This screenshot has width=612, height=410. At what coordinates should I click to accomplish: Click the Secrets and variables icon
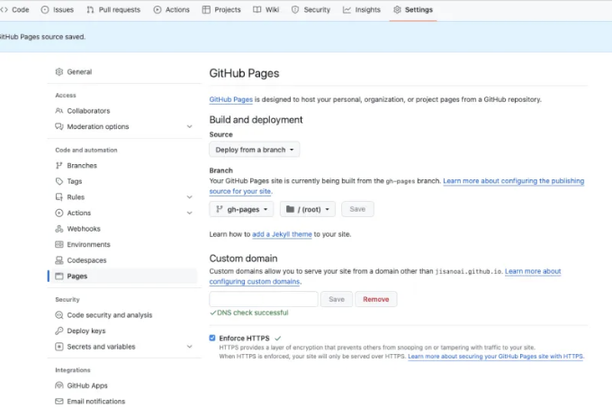[59, 347]
